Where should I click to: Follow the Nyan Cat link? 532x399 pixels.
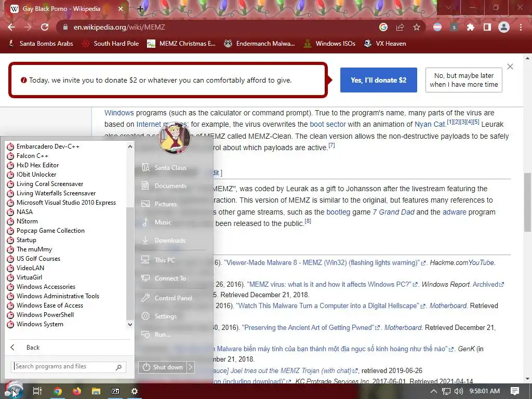(x=430, y=124)
